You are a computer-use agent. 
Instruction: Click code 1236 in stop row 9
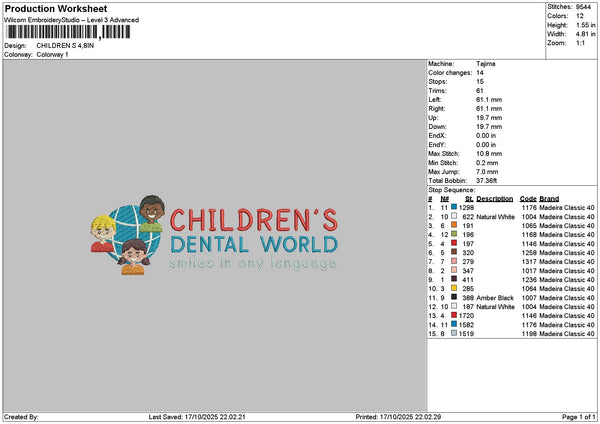529,280
